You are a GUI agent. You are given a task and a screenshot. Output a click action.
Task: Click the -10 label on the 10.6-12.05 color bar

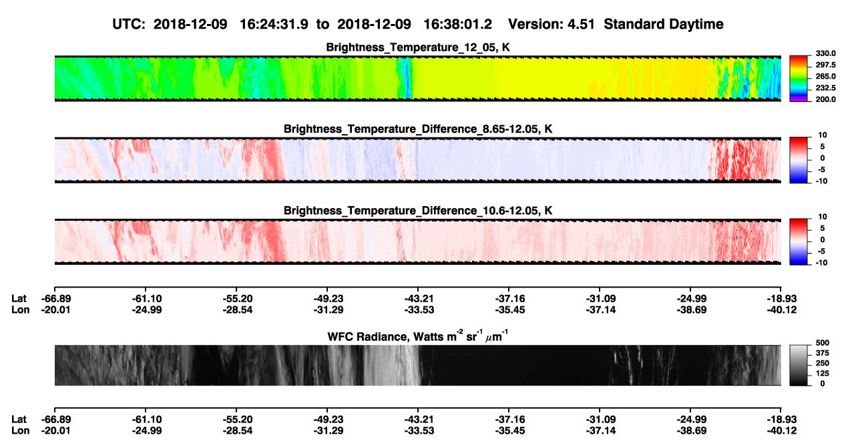pyautogui.click(x=823, y=263)
